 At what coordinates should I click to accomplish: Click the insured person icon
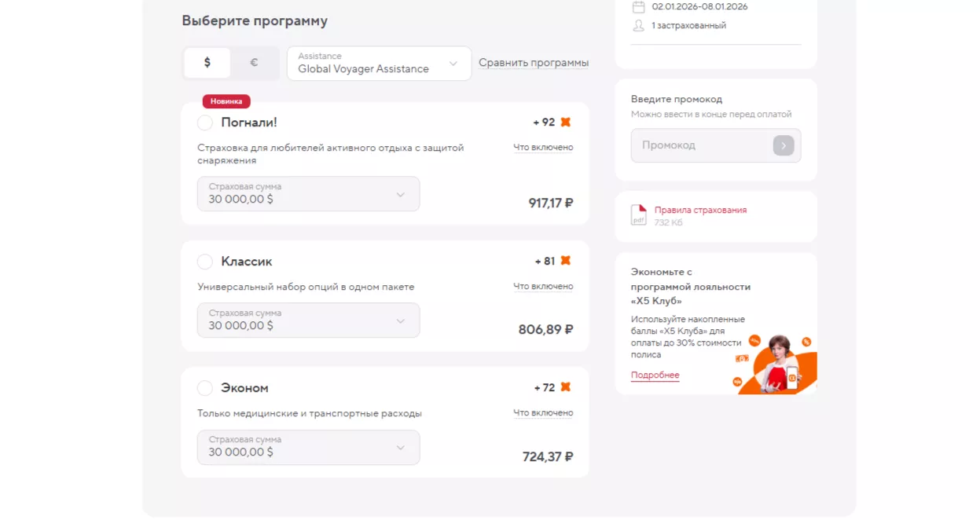[638, 26]
